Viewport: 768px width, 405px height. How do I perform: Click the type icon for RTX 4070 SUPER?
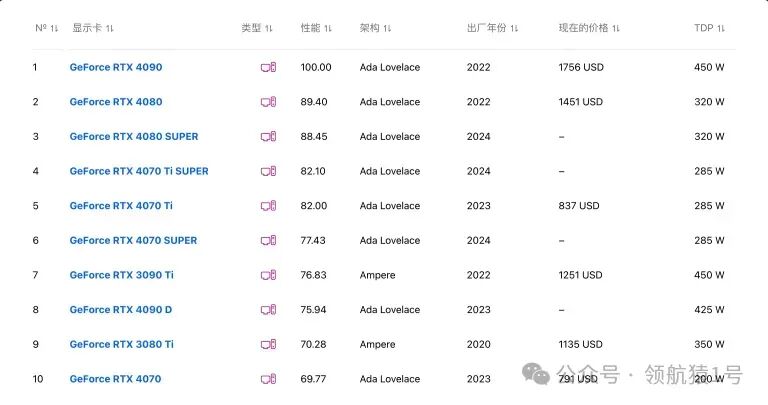point(268,240)
